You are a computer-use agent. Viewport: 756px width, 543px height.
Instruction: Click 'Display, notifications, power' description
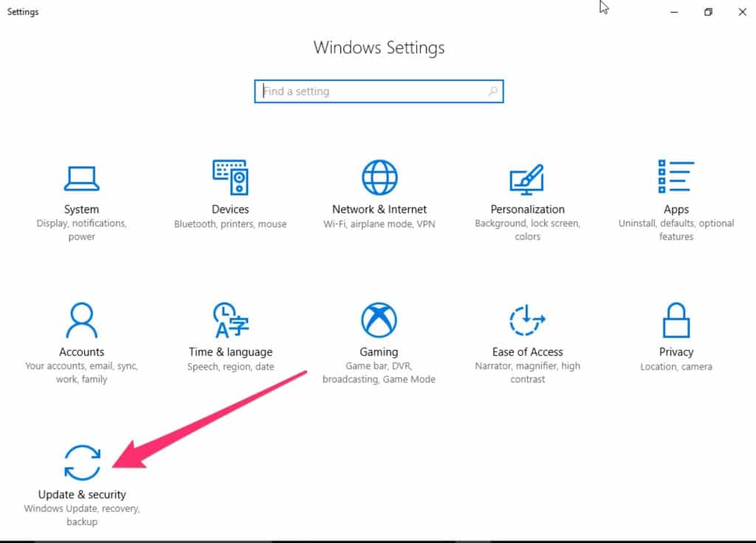click(x=81, y=230)
